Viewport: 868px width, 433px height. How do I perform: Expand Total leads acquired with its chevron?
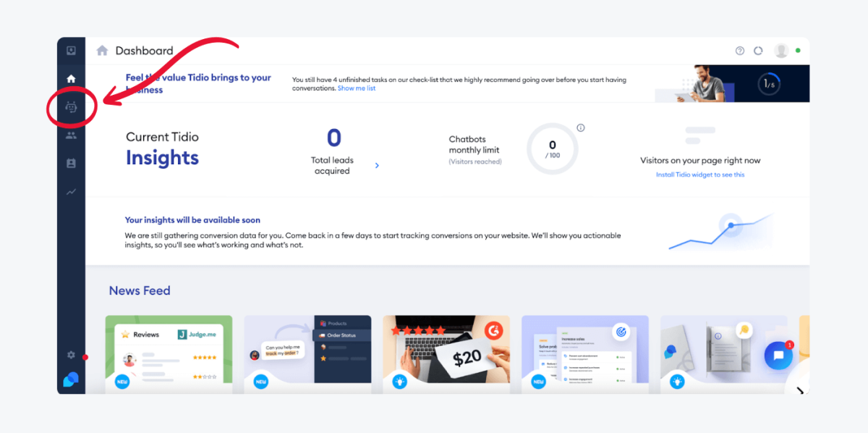coord(377,165)
